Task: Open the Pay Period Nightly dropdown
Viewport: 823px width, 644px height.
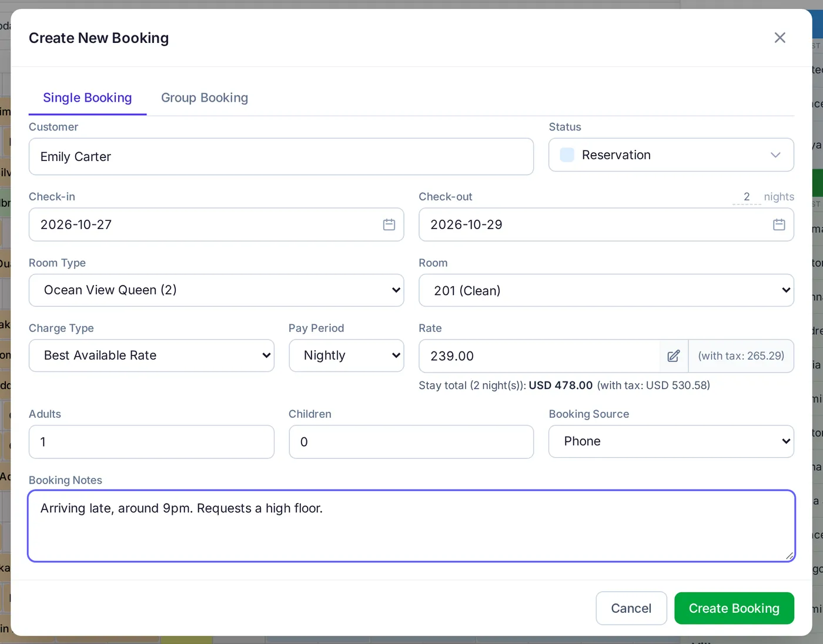Action: pos(346,355)
